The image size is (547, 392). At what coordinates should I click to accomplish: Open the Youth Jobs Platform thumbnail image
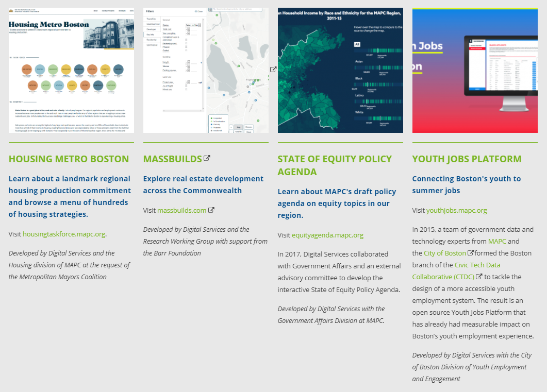click(x=475, y=70)
